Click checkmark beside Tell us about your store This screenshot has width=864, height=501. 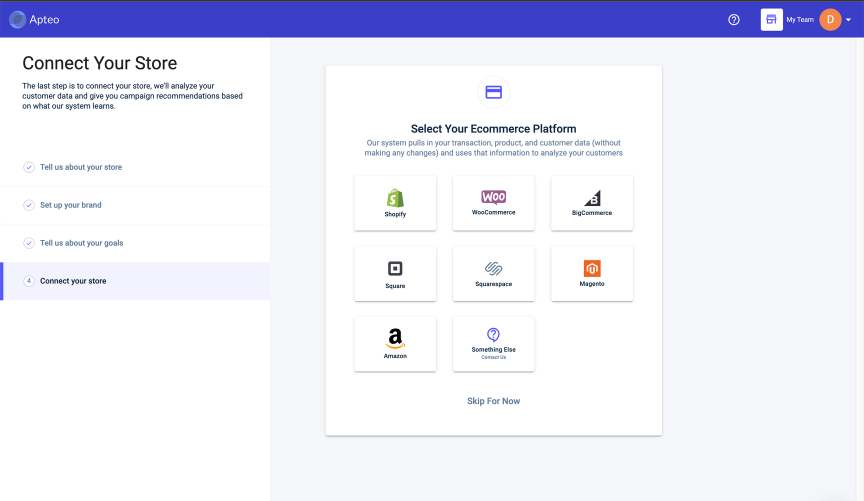(29, 167)
